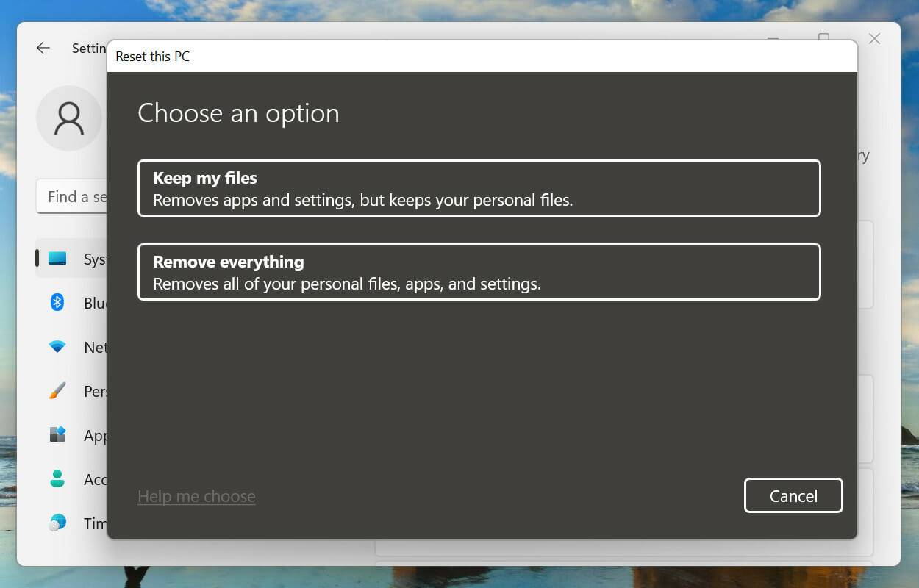Open Time & language settings
Screen dimensions: 919x588
tap(81, 523)
